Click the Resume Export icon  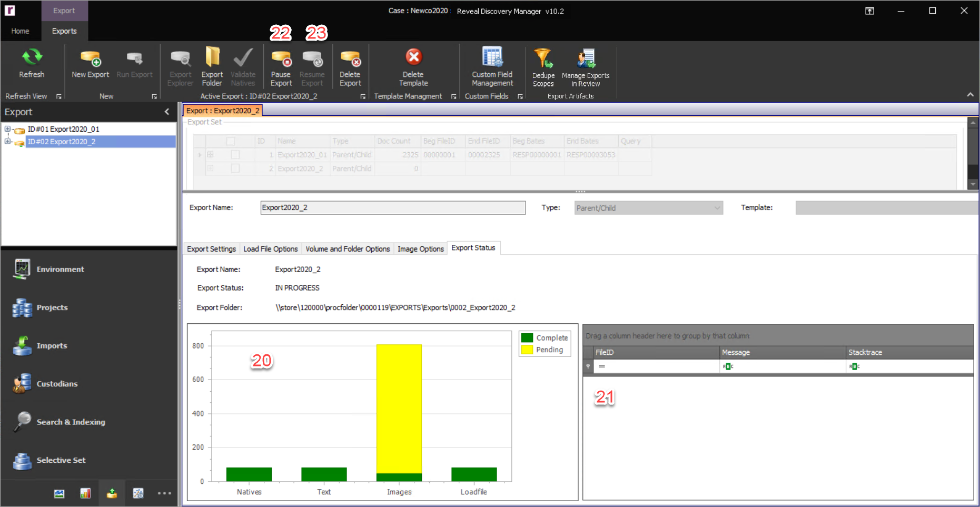(312, 58)
